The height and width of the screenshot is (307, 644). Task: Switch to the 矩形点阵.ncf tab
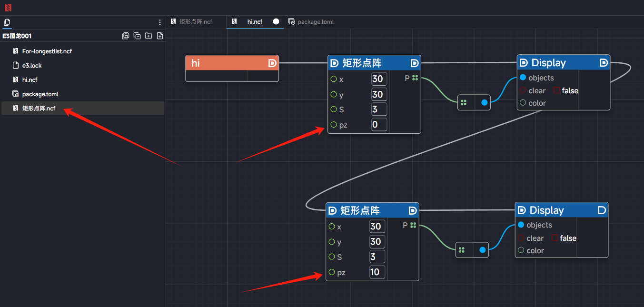(x=196, y=22)
